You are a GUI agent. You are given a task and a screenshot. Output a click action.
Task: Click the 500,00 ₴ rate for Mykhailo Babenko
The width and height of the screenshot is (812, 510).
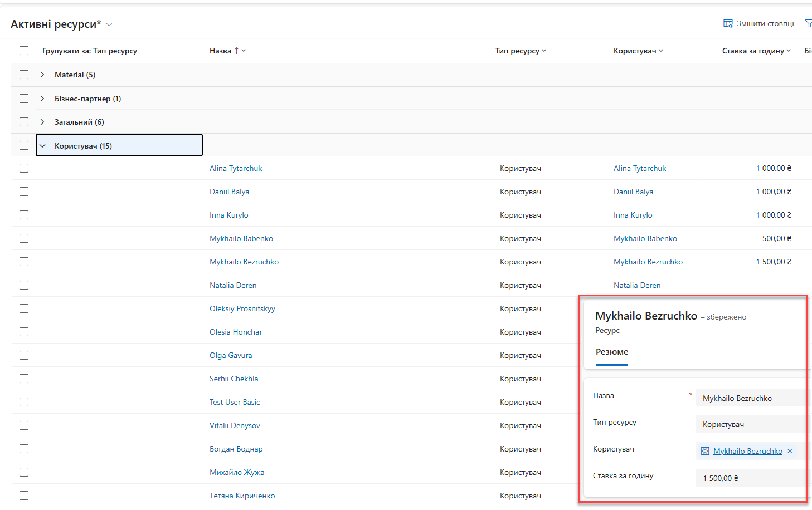pos(777,238)
